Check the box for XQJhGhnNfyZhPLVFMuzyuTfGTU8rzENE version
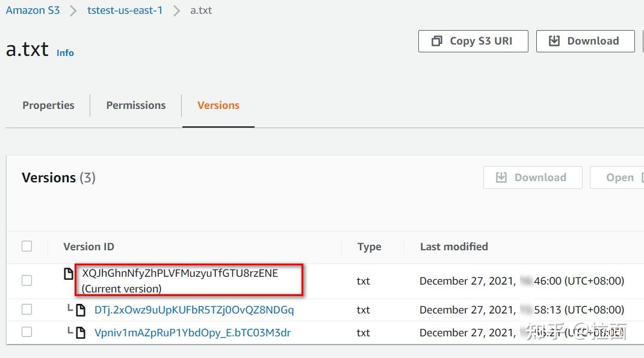Viewport: 644px width, 358px height. (26, 280)
